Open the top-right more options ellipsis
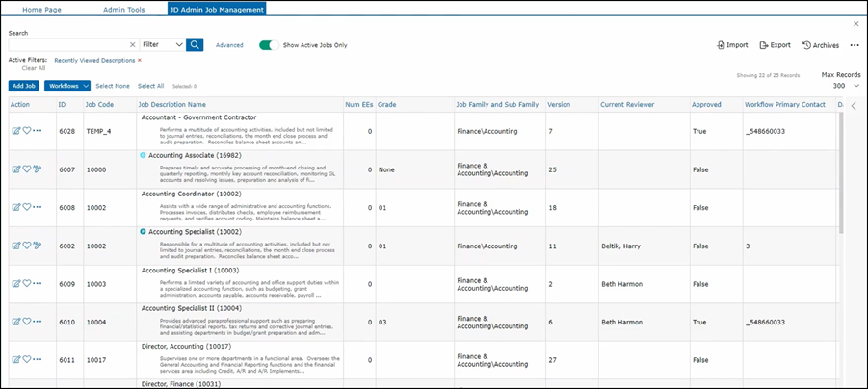Screen dimensions: 868x389 pos(854,45)
